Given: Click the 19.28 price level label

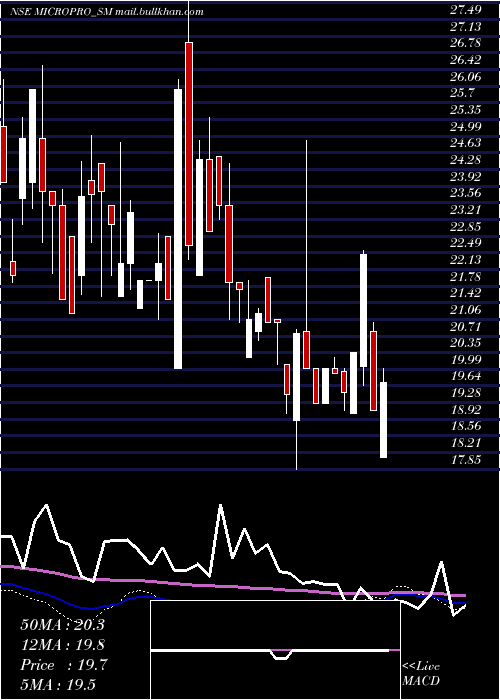Looking at the screenshot, I should pos(465,394).
